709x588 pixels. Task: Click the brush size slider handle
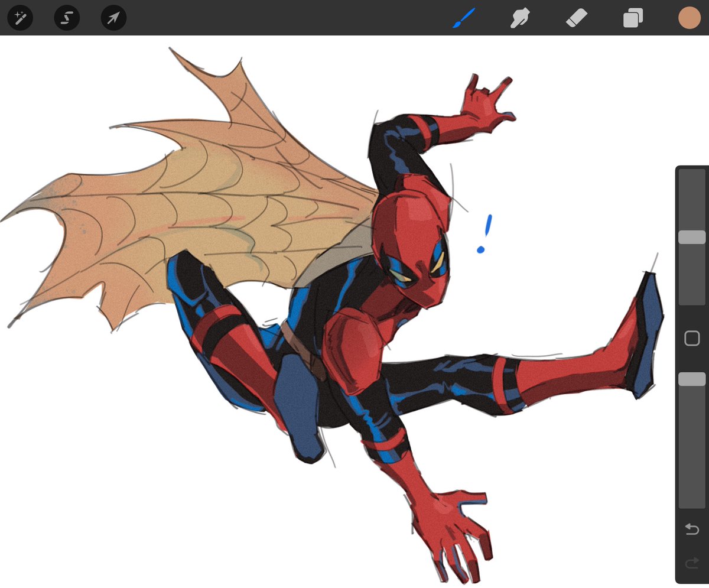692,237
